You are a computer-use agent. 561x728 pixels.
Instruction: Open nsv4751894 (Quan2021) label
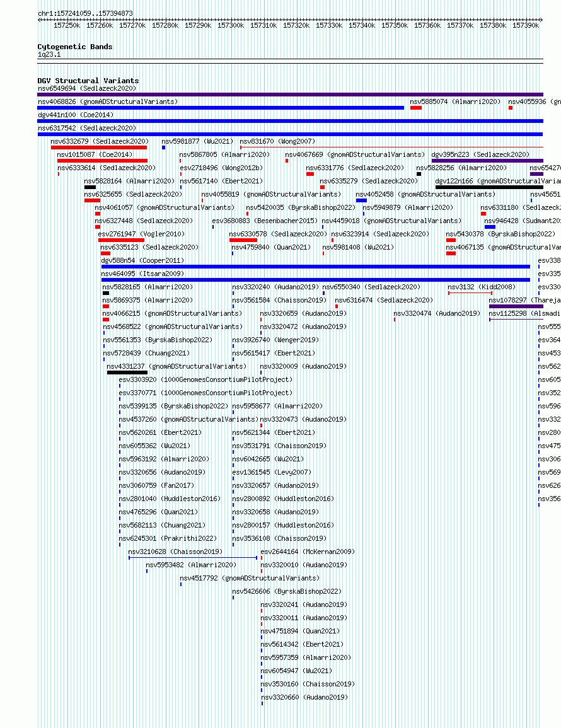300,631
